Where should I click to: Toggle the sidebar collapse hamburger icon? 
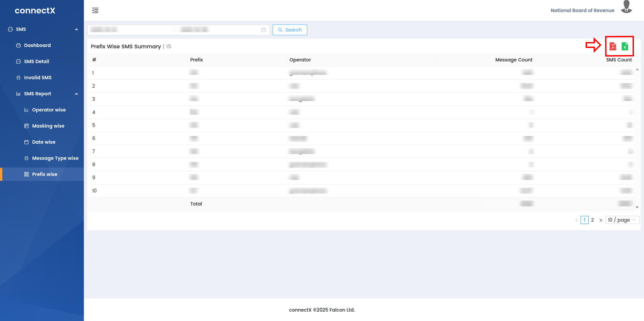(x=95, y=10)
